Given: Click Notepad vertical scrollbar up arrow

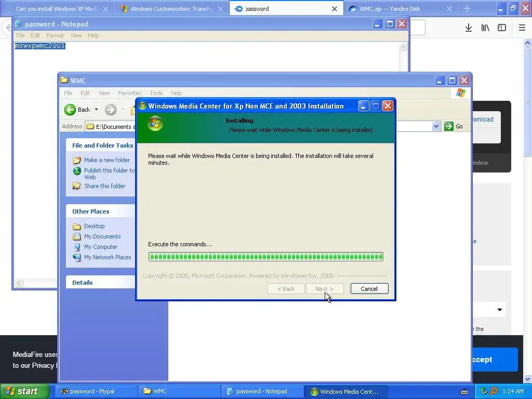Looking at the screenshot, I should pos(403,46).
